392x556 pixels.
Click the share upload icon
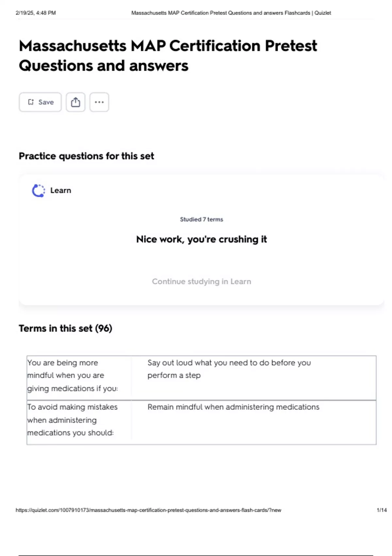[x=75, y=102]
